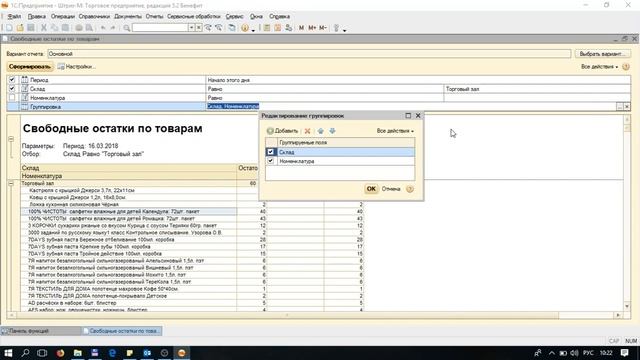Click the magnifier Find icon in toolbar

[x=127, y=28]
